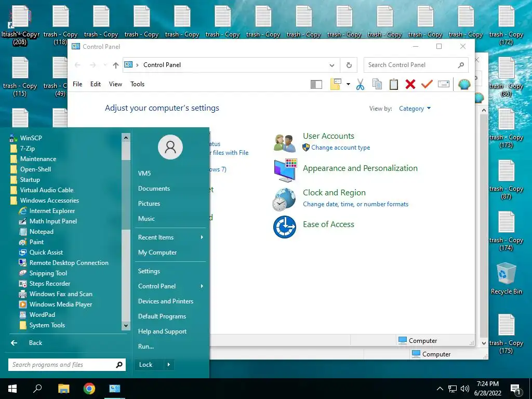
Task: Click the Change account type link
Action: 341,148
